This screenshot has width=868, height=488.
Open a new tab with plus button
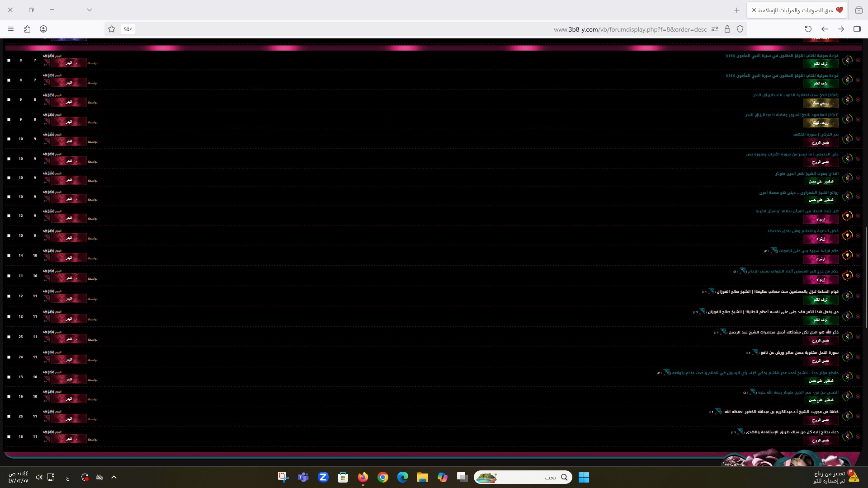point(737,10)
